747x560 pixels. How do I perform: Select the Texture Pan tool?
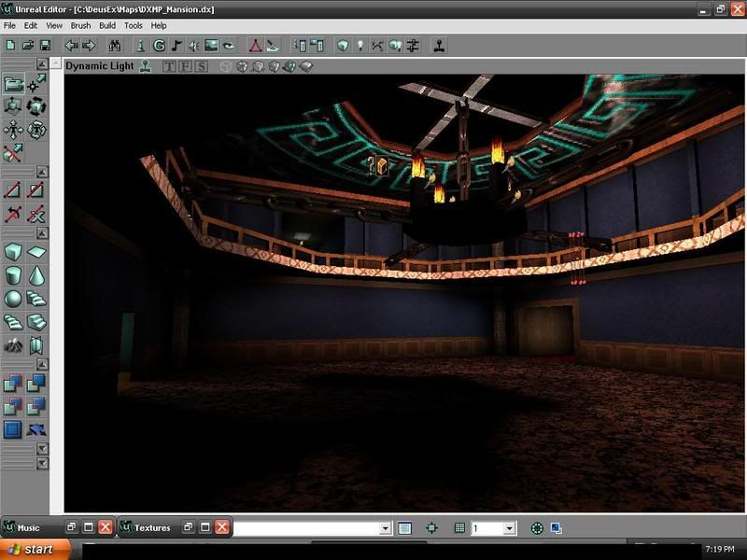pyautogui.click(x=13, y=130)
